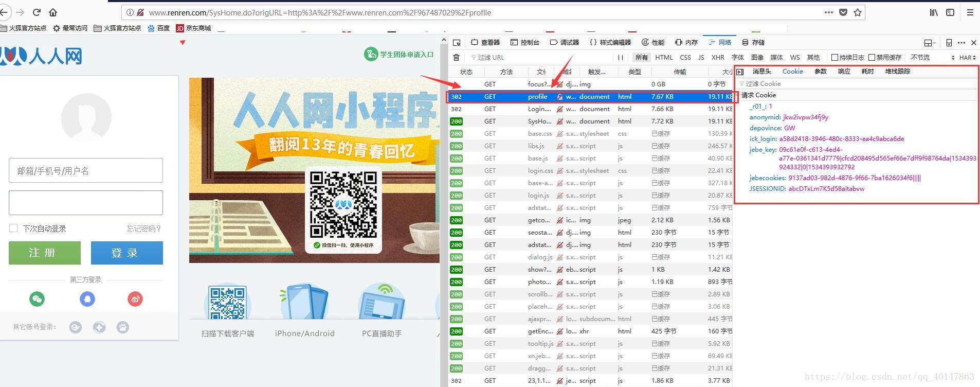
Task: Open the Firefox hamburger menu
Action: [970, 12]
